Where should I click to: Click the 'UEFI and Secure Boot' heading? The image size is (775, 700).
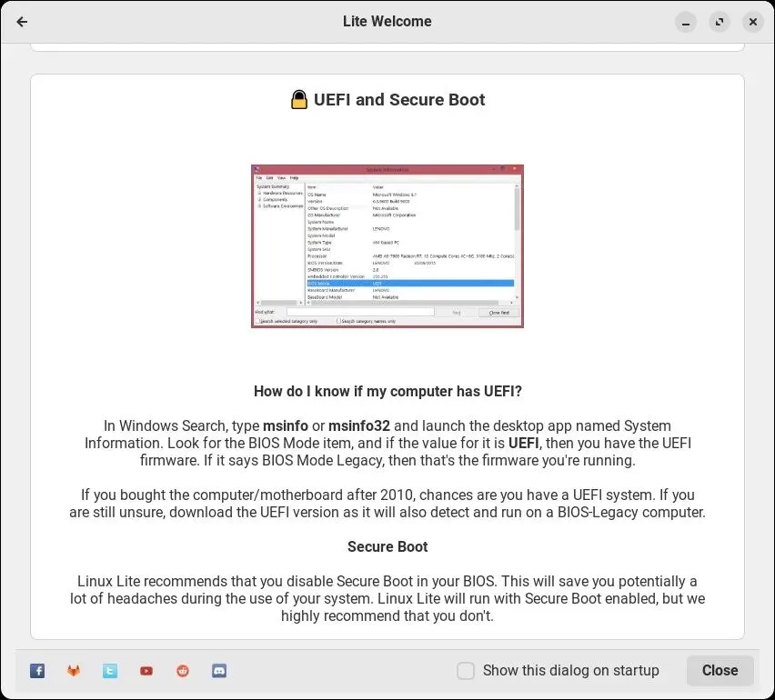click(x=399, y=99)
